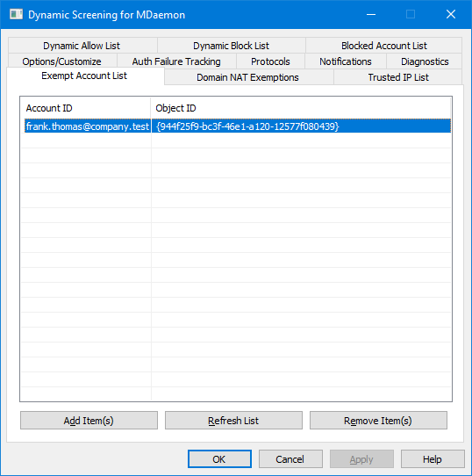
Task: Switch to the Notifications tab
Action: tap(345, 61)
